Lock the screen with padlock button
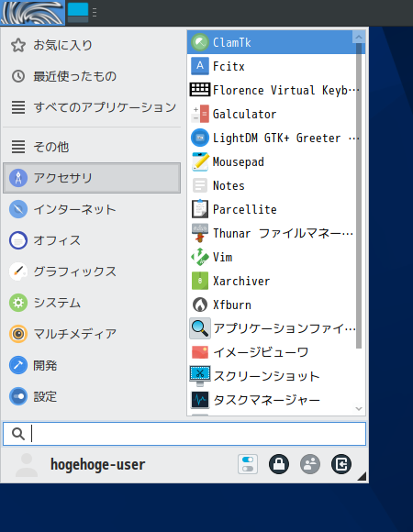The height and width of the screenshot is (532, 413). (279, 464)
